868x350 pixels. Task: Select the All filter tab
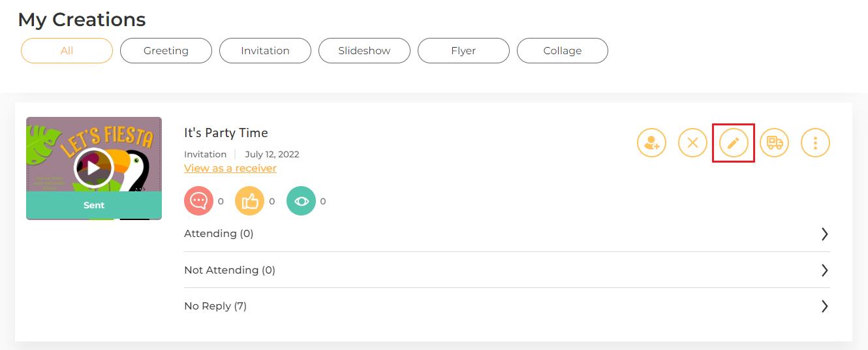tap(67, 50)
